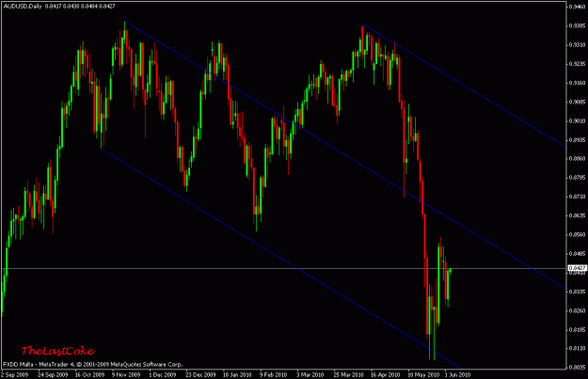Click the 0.8427 current price tag

pos(577,268)
